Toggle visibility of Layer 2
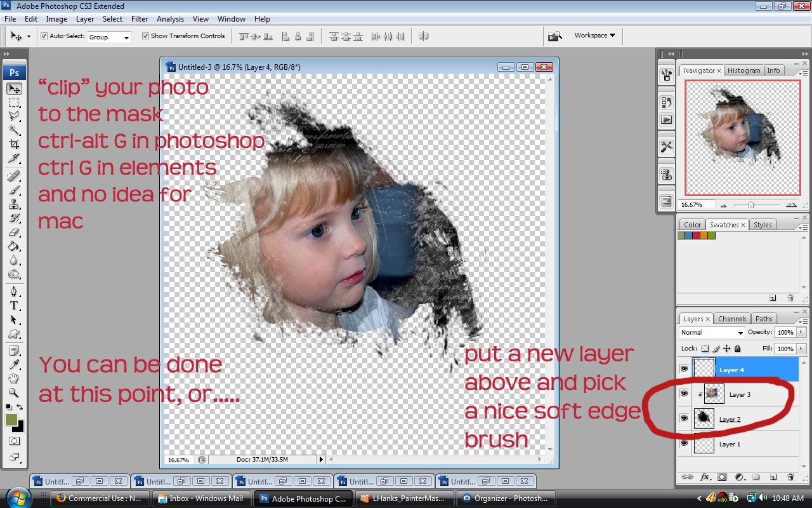 tap(684, 418)
